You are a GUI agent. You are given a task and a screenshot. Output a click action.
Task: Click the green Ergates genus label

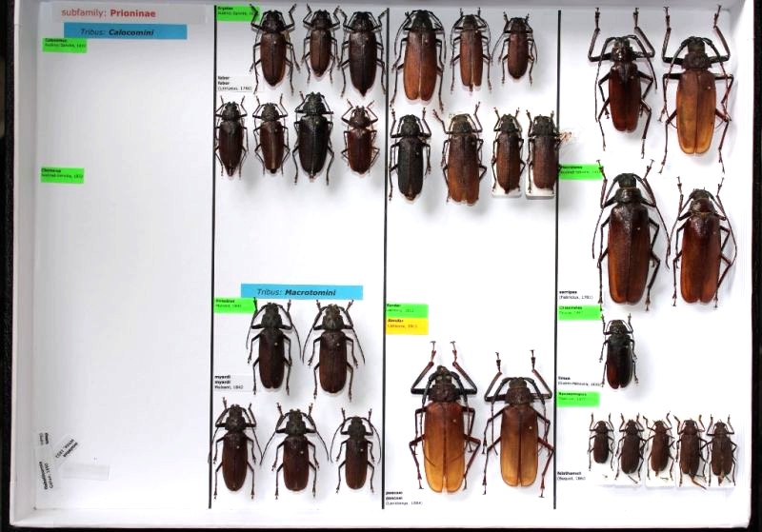tap(237, 13)
